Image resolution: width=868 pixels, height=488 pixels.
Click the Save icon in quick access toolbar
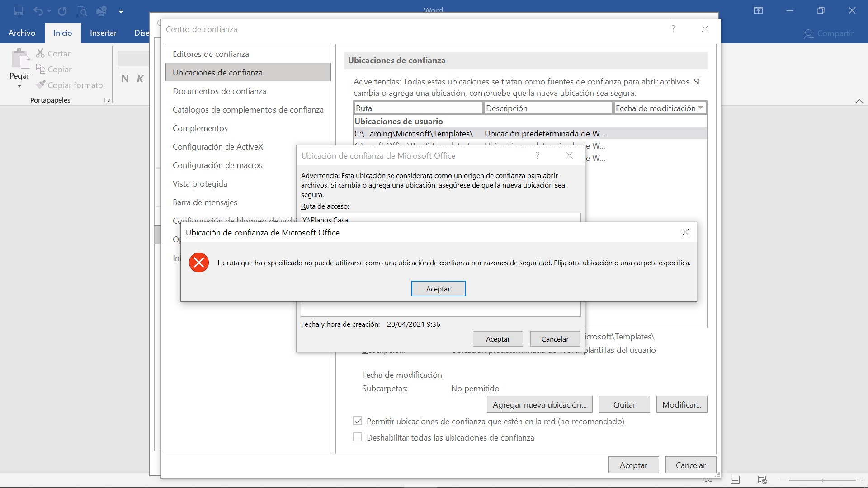pyautogui.click(x=19, y=11)
